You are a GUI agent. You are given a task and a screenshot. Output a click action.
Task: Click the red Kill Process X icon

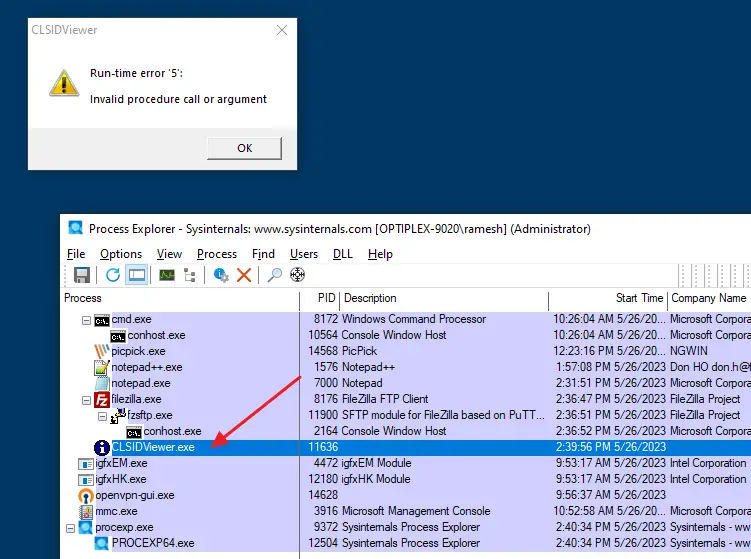click(x=244, y=275)
